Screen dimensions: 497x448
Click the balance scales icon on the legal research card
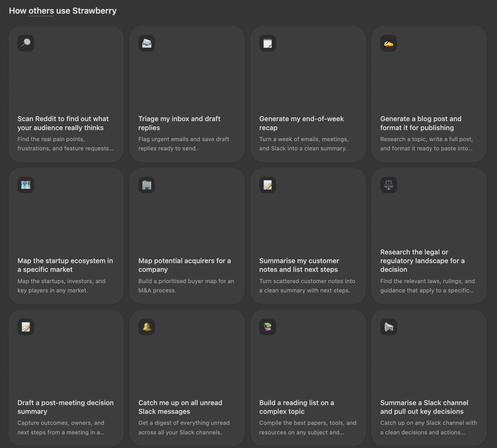[388, 185]
